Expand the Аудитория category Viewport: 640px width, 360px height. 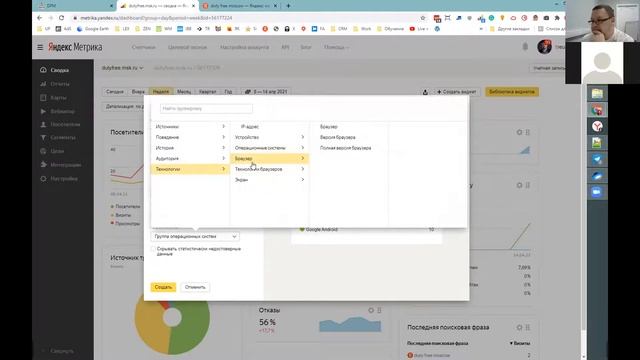click(190, 158)
